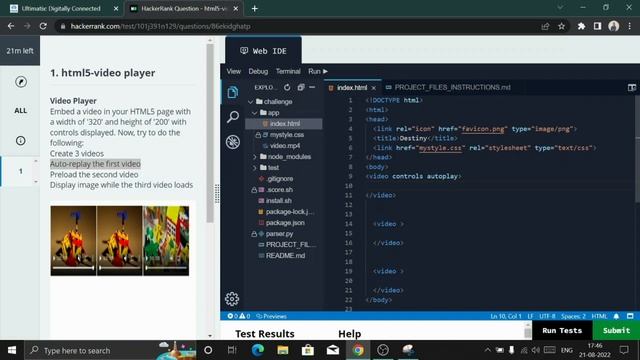640x360 pixels.
Task: Open the Terminal menu
Action: 288,71
